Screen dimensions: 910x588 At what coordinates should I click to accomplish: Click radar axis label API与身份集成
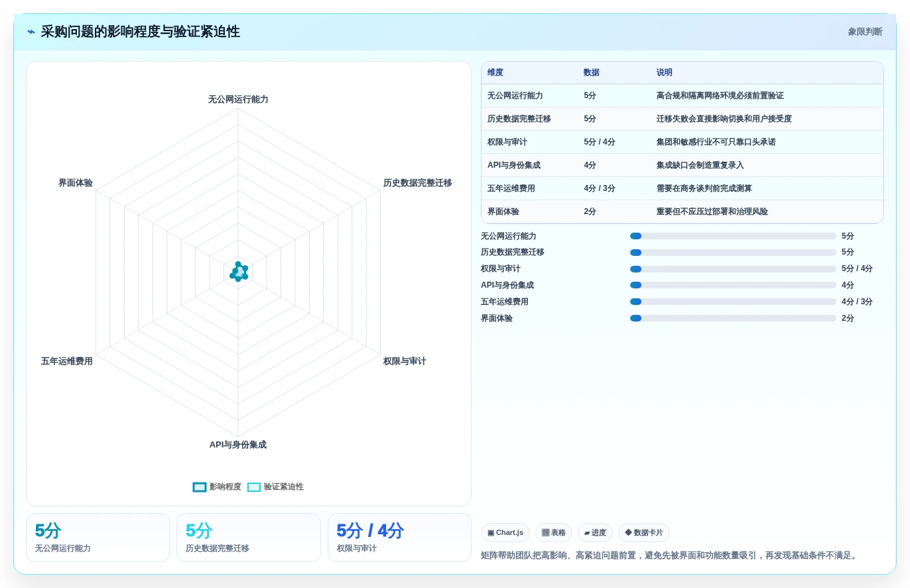point(238,445)
